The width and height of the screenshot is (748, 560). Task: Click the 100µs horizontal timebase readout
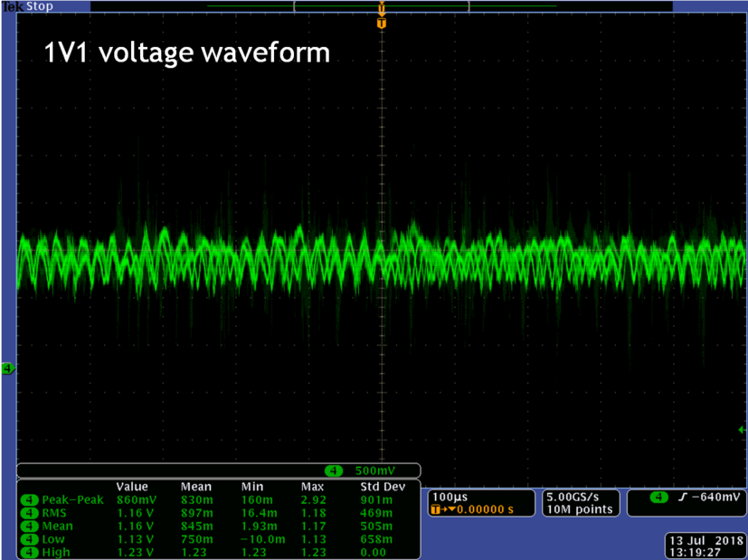pos(450,497)
